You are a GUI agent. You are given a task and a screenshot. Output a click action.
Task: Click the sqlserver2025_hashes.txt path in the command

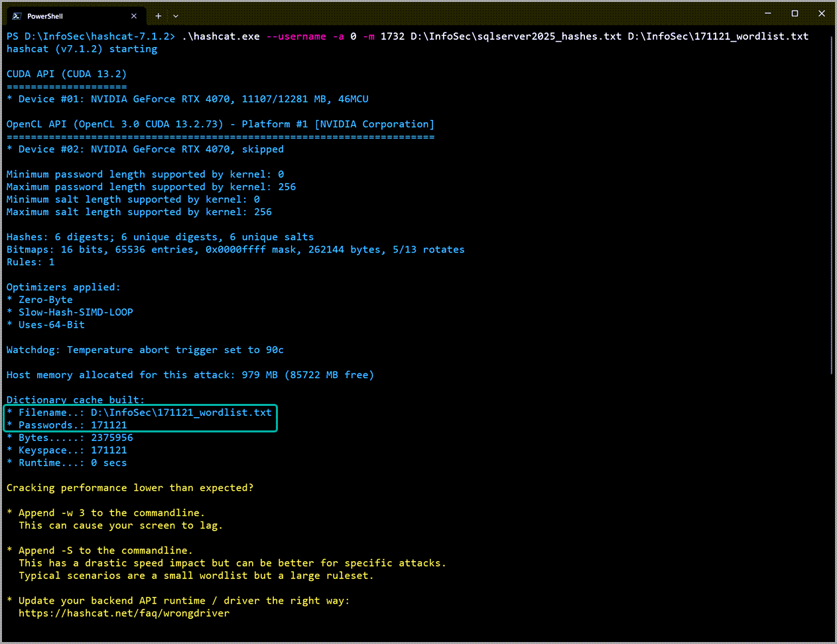tap(517, 36)
